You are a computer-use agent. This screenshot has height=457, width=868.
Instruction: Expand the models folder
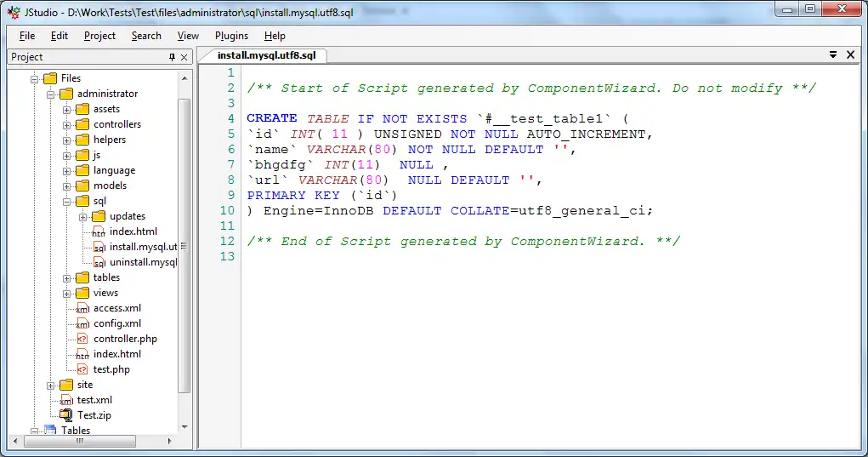click(66, 186)
